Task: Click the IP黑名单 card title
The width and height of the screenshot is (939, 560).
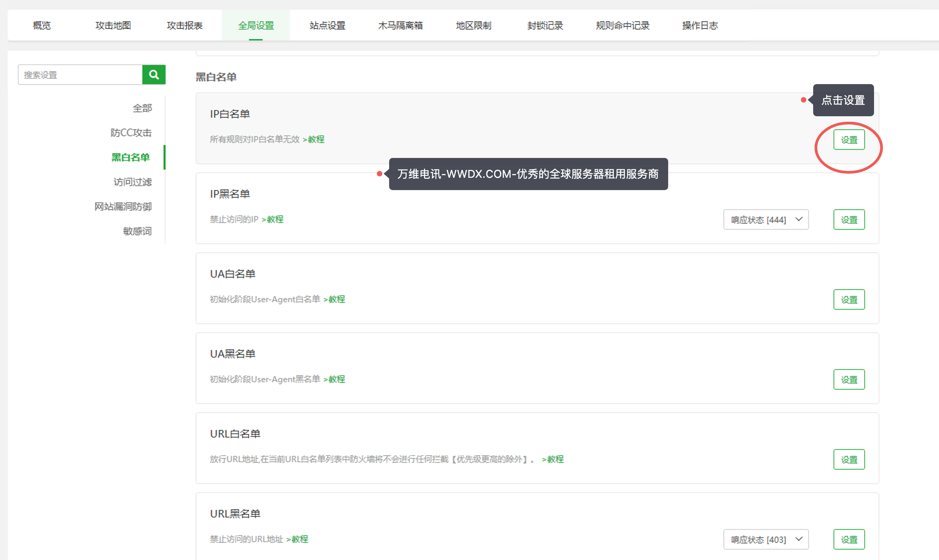Action: pos(230,194)
